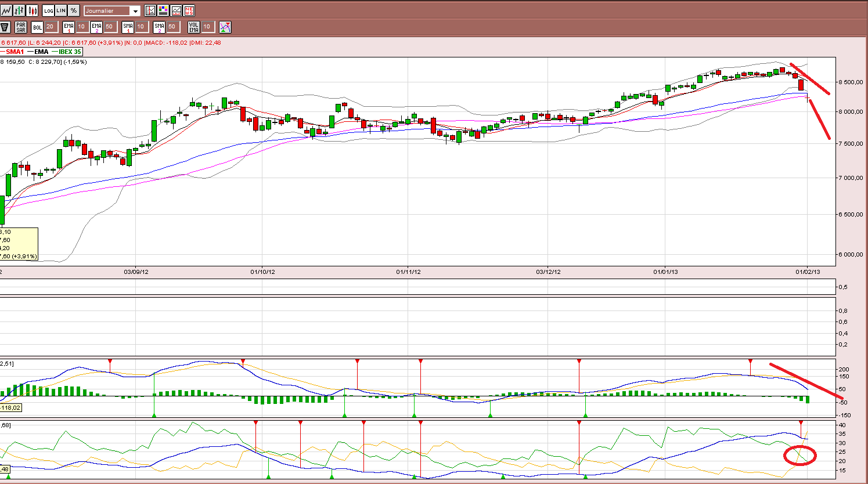Click the DMI: 22,48 readout
This screenshot has height=484, width=868.
[x=206, y=42]
